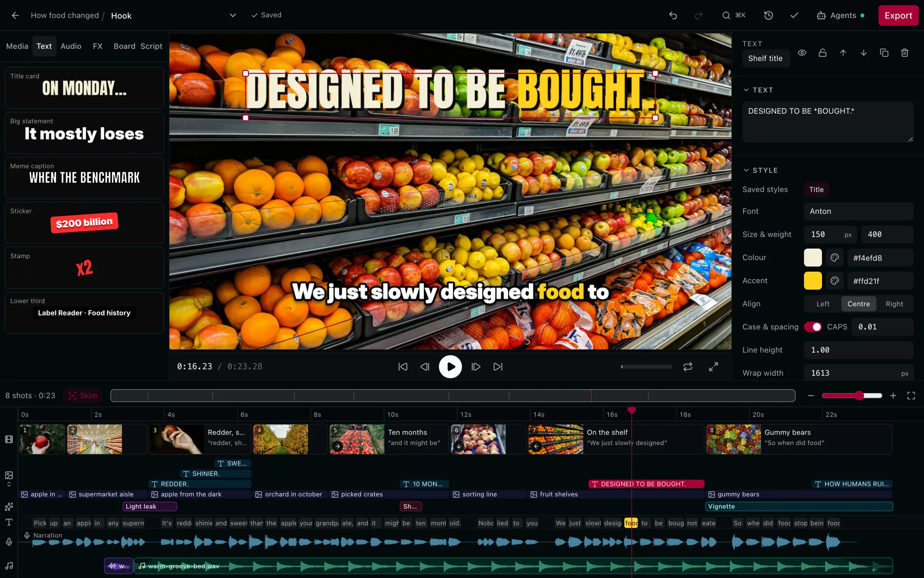Expand the image track arrows in the timeline
This screenshot has width=924, height=578.
[9, 485]
